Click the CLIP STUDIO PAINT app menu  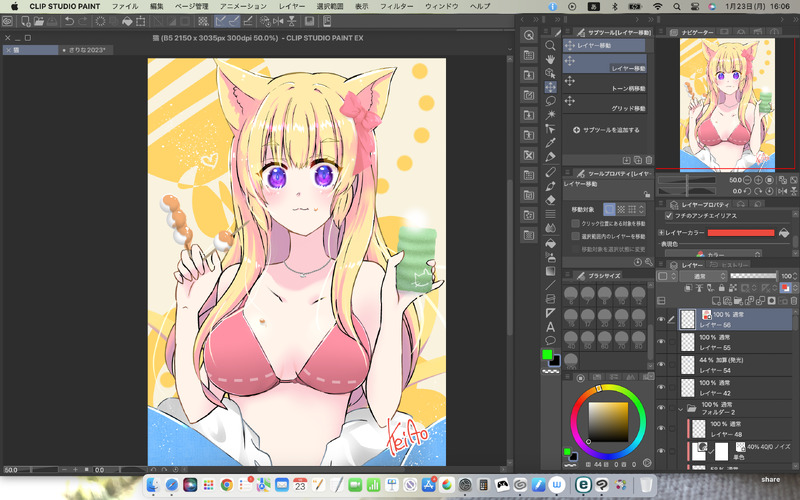(65, 6)
